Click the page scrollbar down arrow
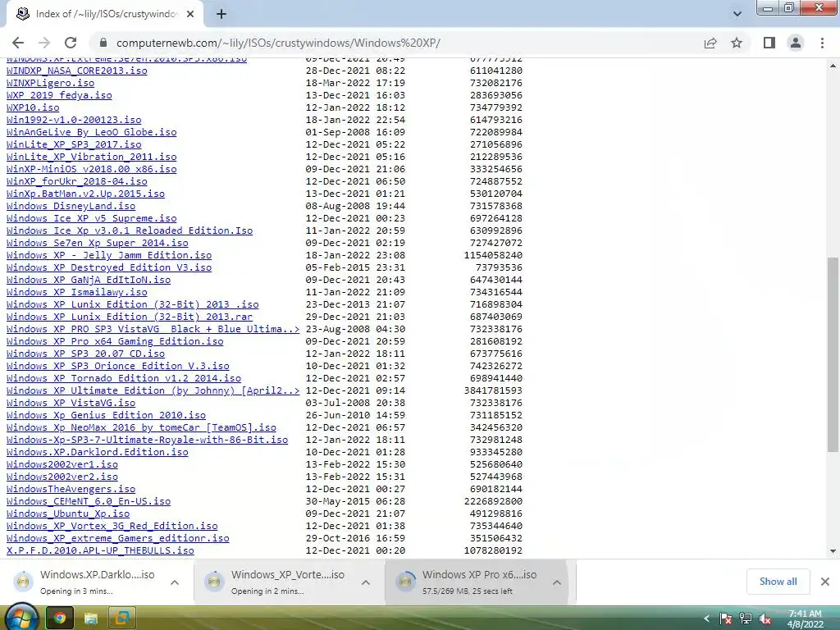 pos(833,550)
